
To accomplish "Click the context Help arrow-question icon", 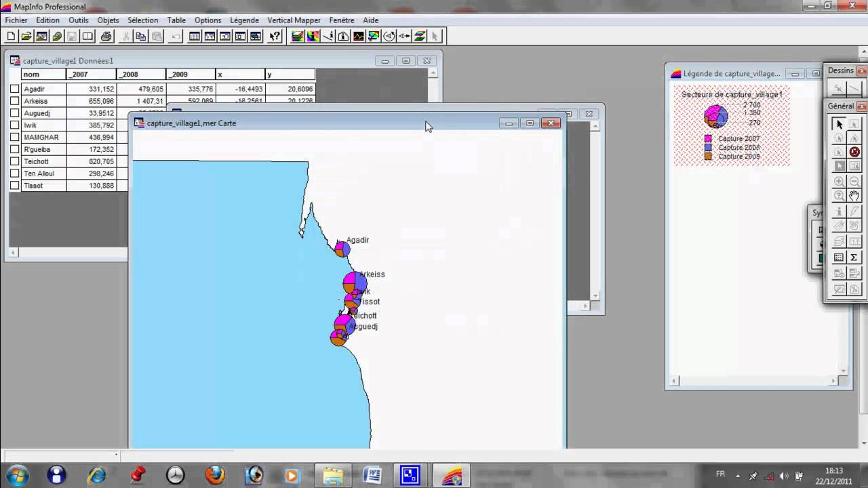I will [275, 37].
